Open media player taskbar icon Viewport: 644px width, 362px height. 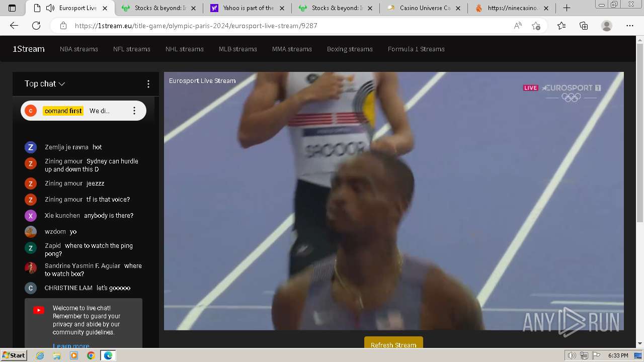tap(74, 355)
